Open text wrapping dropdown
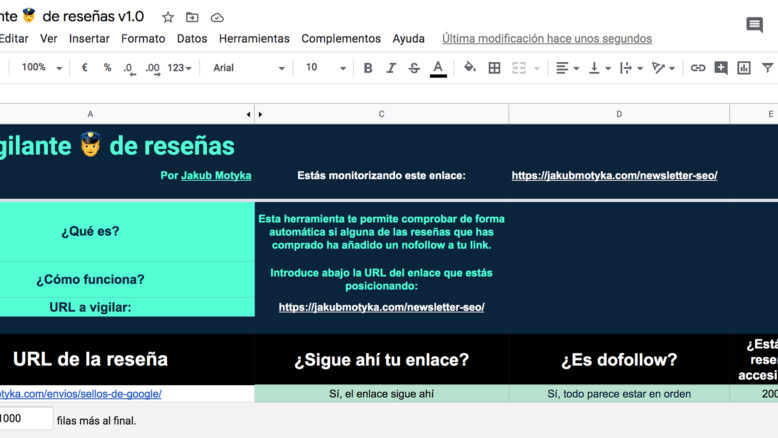Screen dimensions: 778x438 pos(631,68)
